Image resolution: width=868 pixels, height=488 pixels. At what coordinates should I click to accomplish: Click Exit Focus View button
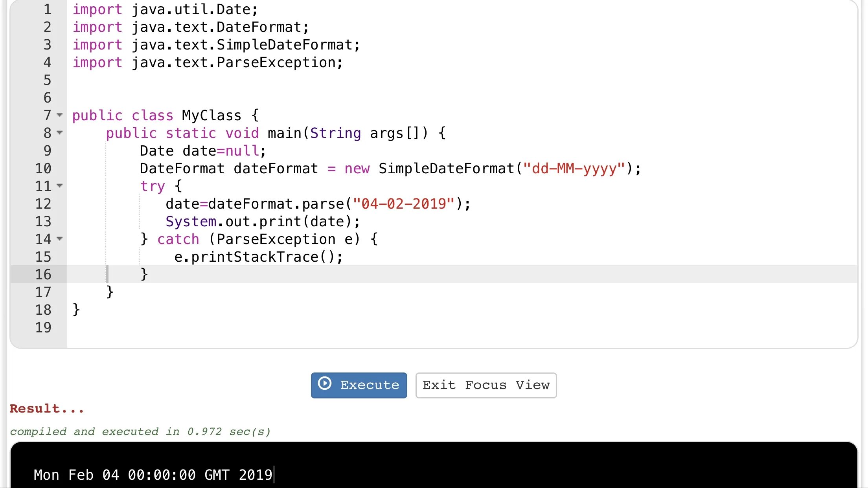[486, 385]
